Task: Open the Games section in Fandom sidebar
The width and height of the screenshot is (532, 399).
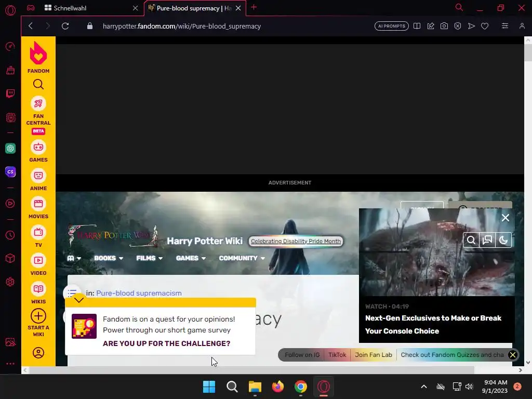Action: [38, 151]
